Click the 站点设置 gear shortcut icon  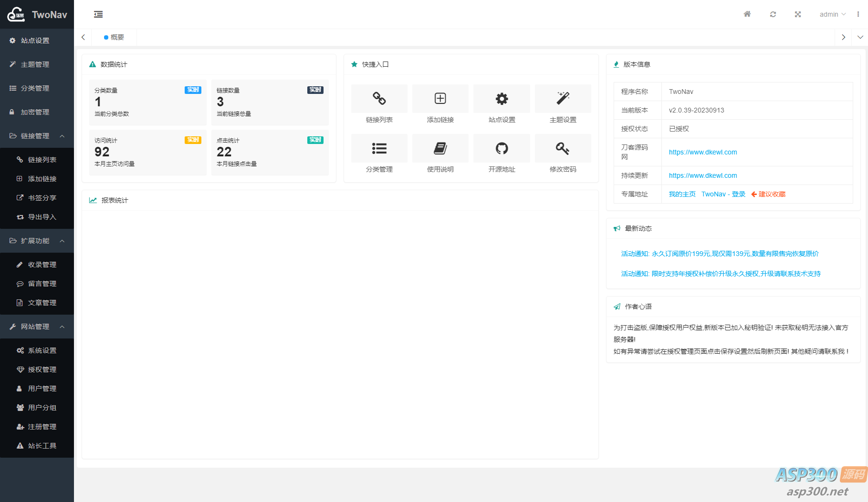[502, 99]
